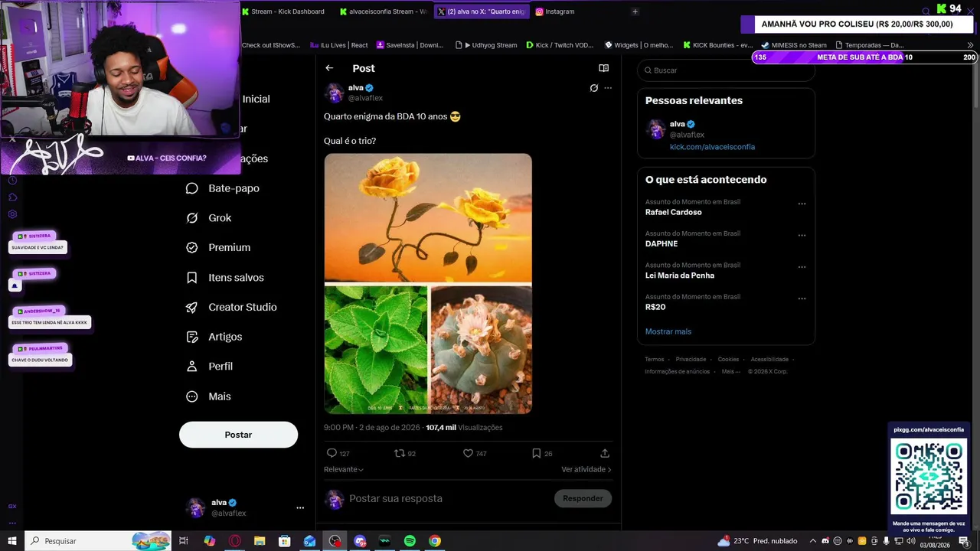Like the post with 747 likes

(x=475, y=453)
